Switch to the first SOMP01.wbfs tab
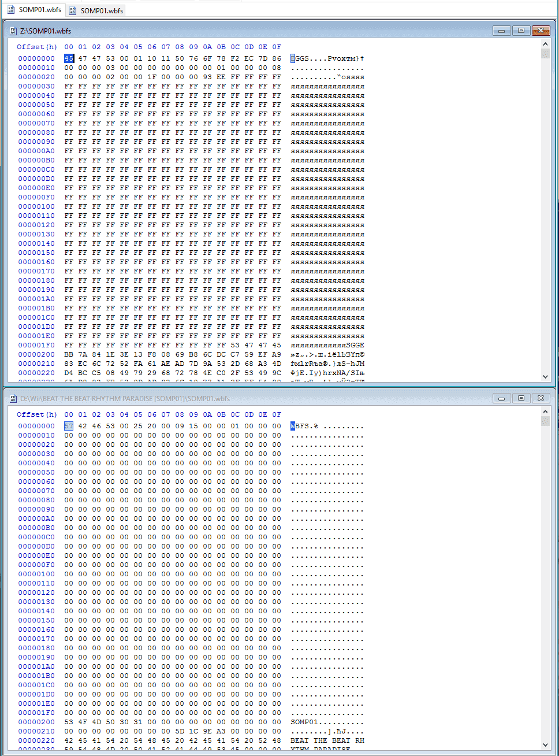The width and height of the screenshot is (559, 756). pyautogui.click(x=33, y=10)
